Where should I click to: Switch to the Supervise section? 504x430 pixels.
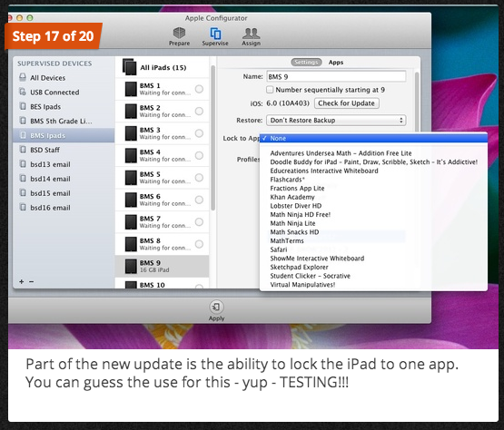coord(215,36)
